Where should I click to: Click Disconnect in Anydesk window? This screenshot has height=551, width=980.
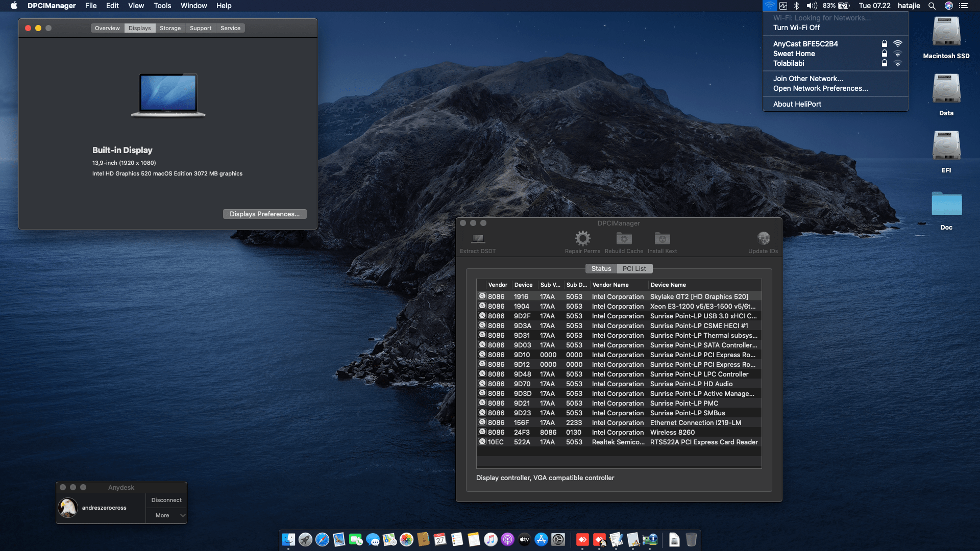coord(166,500)
